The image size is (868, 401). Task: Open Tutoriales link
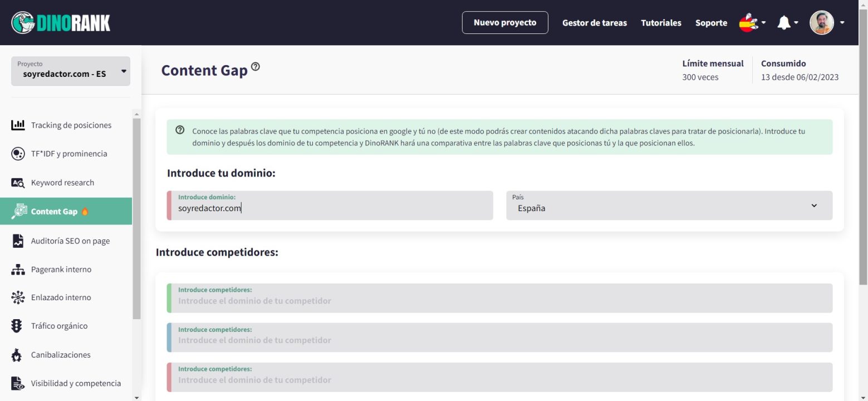click(661, 23)
